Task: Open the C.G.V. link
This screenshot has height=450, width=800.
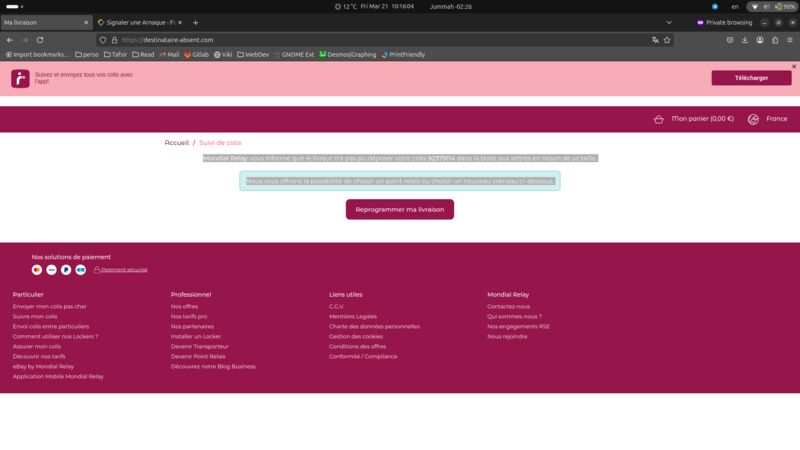Action: 336,307
